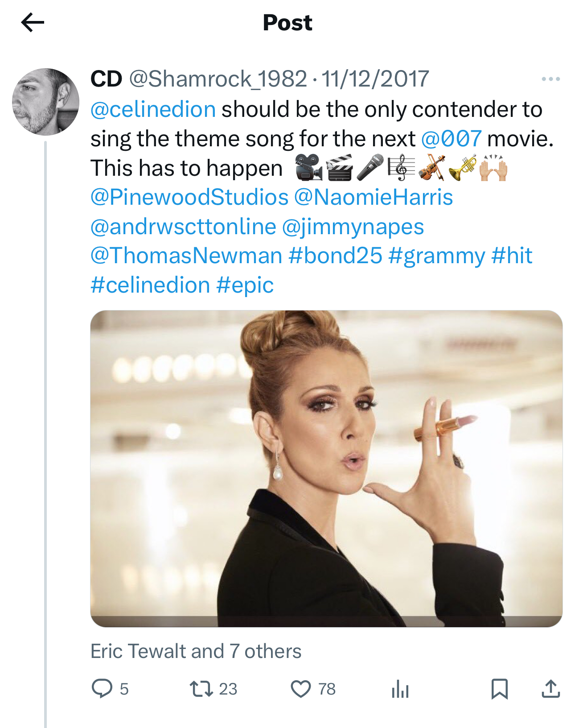Open the @jimmynapes mention
575x728 pixels.
[x=353, y=227]
